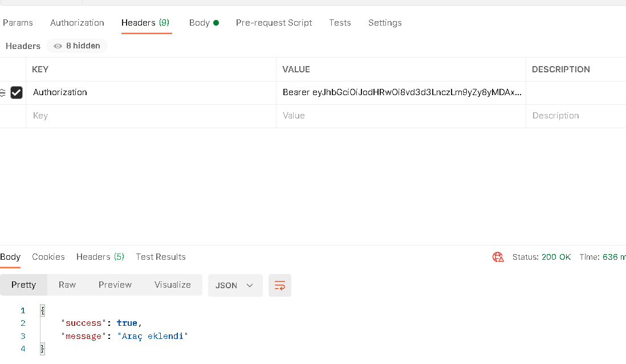Open the Test Results tab
The height and width of the screenshot is (364, 626).
pos(160,257)
